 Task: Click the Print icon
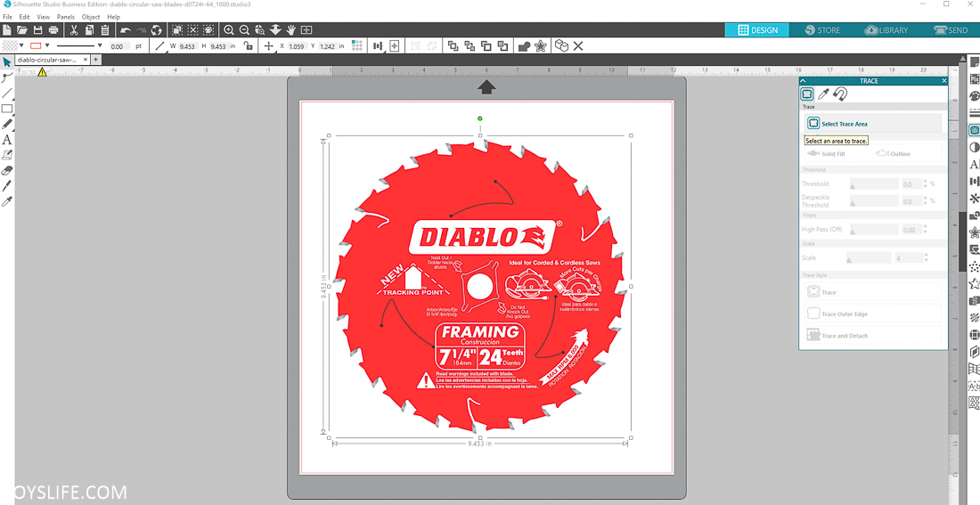point(53,30)
